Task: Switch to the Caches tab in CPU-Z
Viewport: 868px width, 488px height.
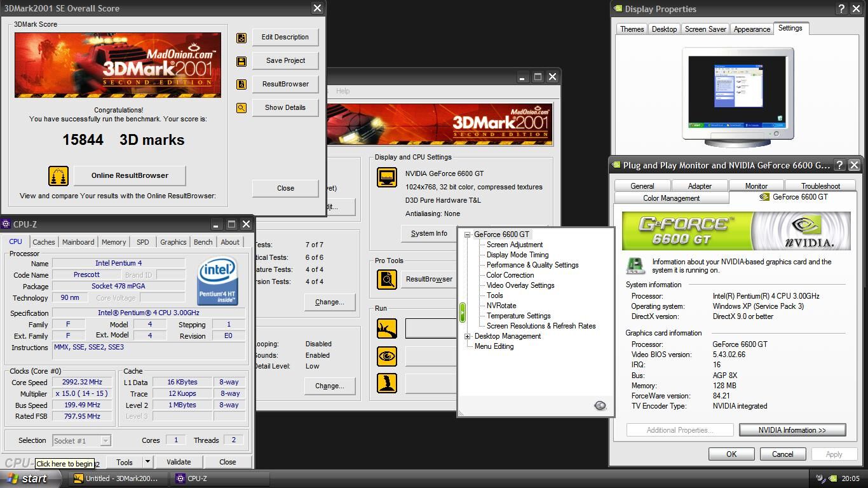Action: tap(44, 242)
